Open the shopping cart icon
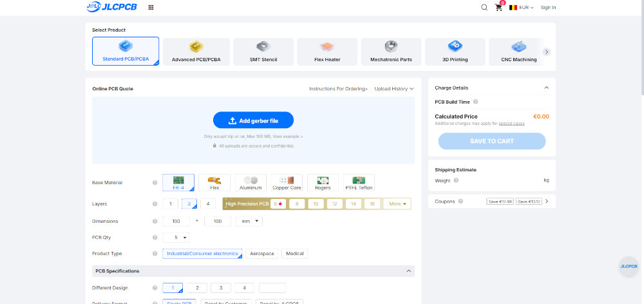The width and height of the screenshot is (644, 304). pos(499,7)
